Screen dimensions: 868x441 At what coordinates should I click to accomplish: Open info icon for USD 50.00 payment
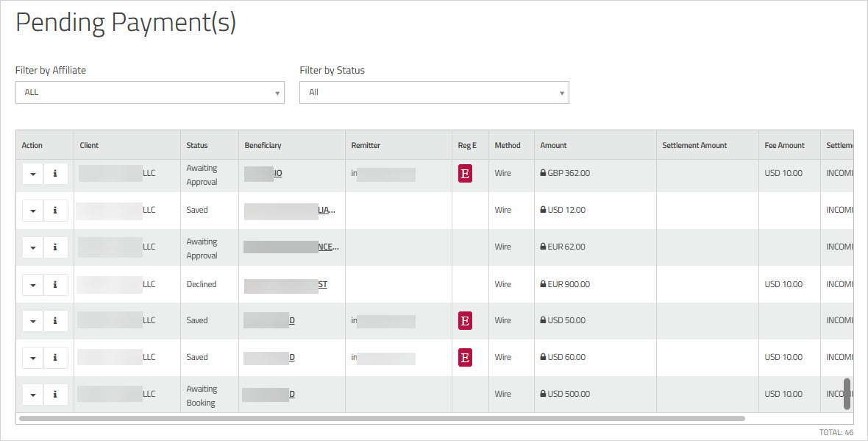55,321
